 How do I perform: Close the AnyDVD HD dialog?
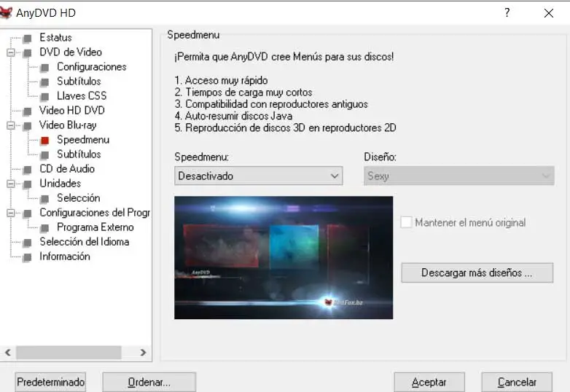549,13
